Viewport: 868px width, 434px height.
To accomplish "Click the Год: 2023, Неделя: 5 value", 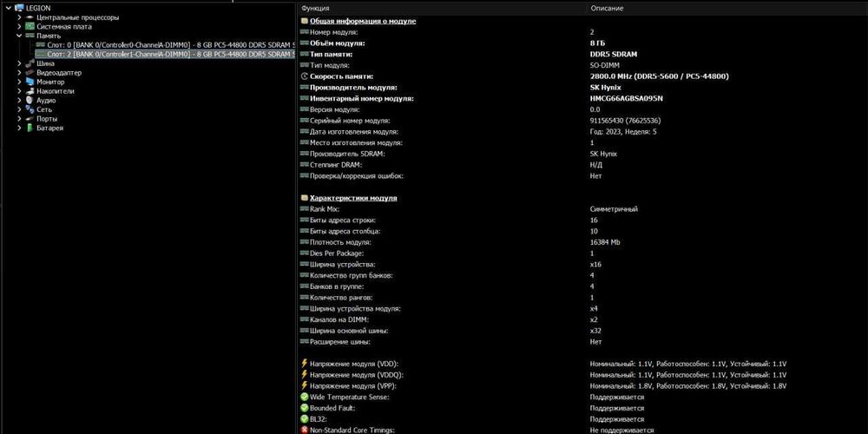I will pyautogui.click(x=623, y=132).
